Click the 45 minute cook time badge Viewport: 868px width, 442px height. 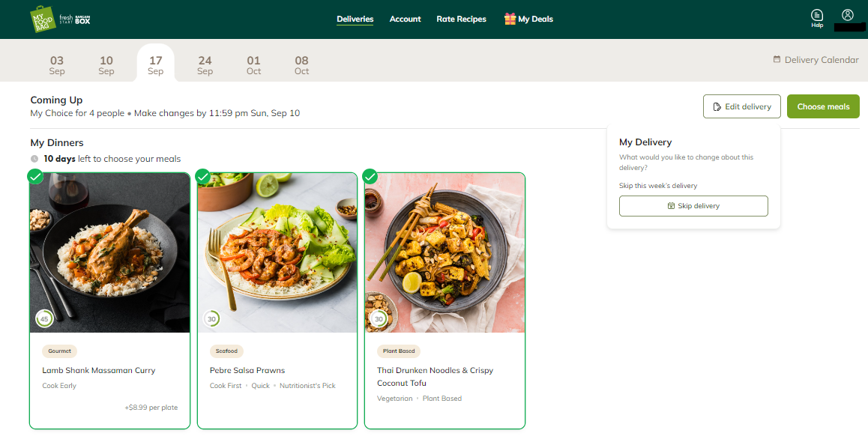click(x=44, y=319)
